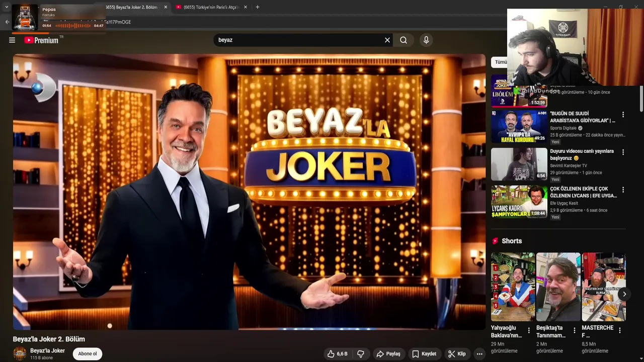644x362 pixels.
Task: Open the Sports Digitale channel name
Action: tap(563, 128)
